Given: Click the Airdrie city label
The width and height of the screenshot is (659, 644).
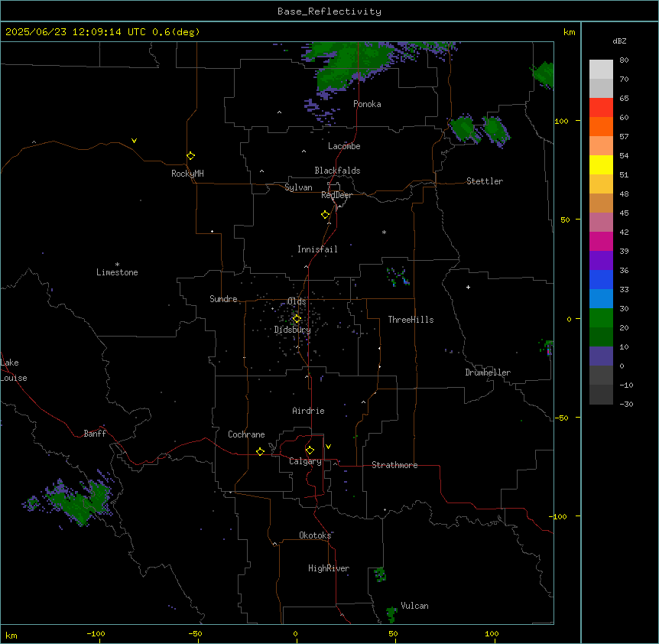Looking at the screenshot, I should pyautogui.click(x=308, y=411).
